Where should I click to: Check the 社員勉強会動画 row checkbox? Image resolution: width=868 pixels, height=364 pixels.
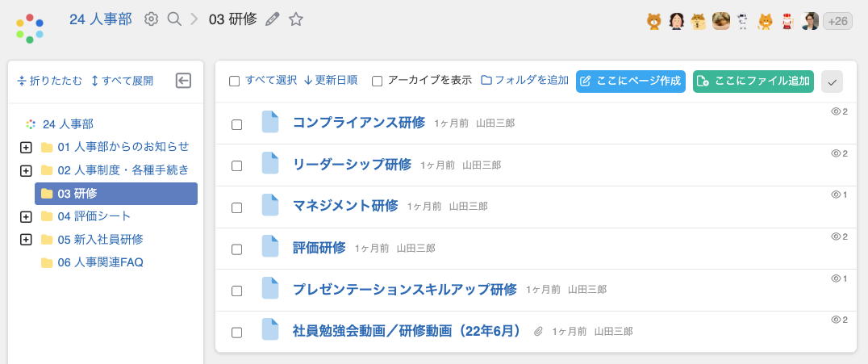pos(236,333)
